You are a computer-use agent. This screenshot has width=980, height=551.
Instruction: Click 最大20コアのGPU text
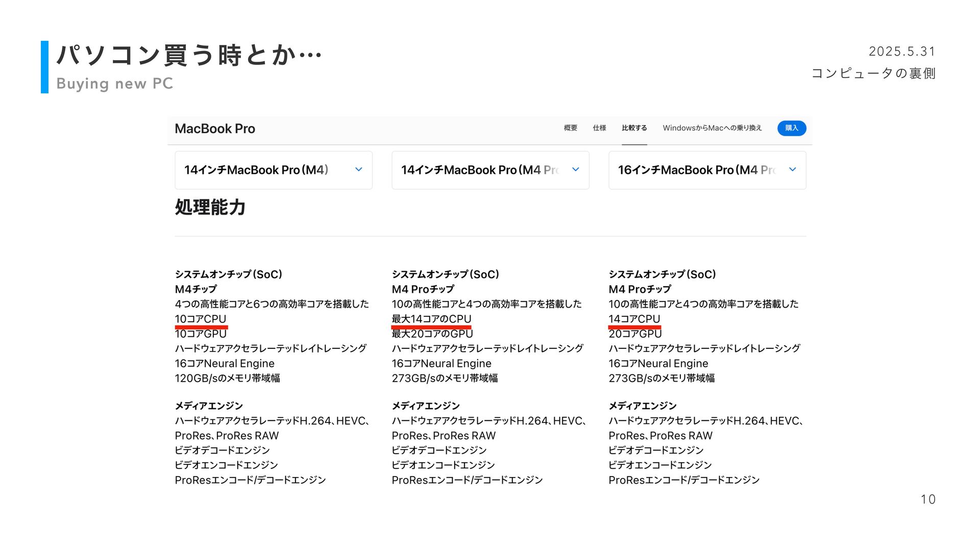[432, 334]
